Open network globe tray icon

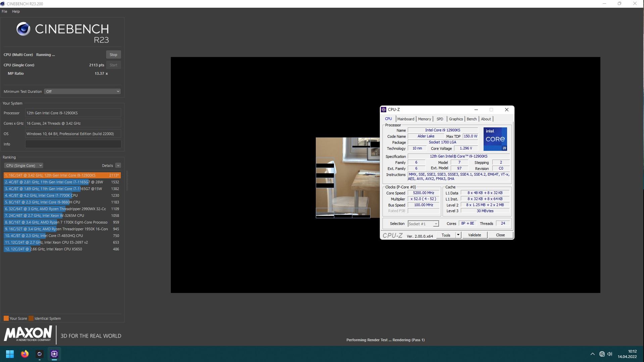(x=602, y=354)
